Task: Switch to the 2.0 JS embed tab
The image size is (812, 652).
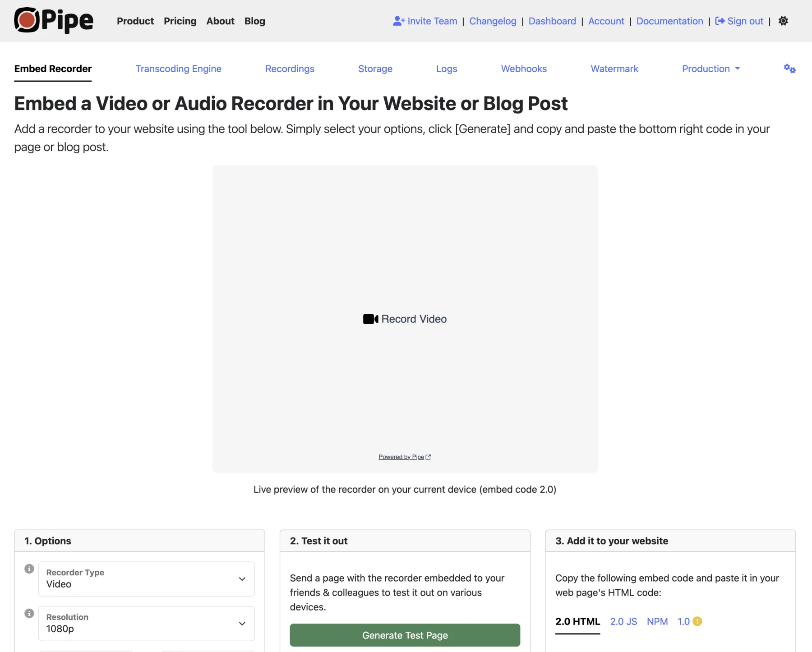Action: (x=623, y=621)
